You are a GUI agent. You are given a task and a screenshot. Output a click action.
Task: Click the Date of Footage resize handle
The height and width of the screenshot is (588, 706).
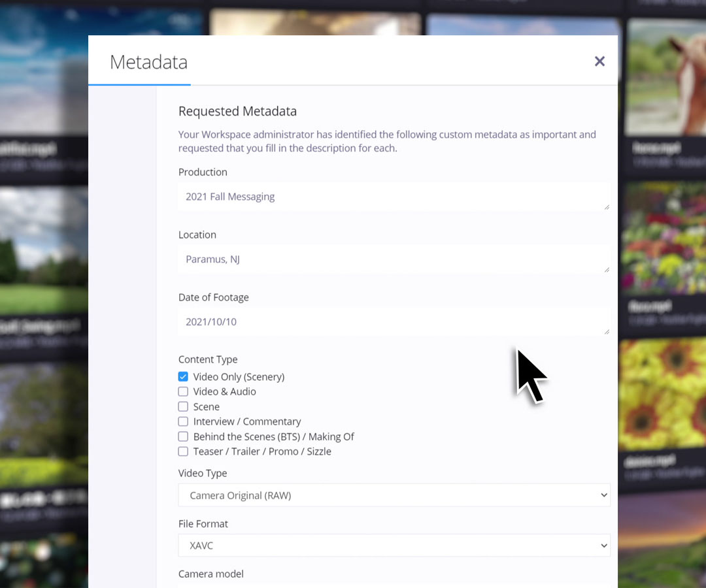click(x=607, y=332)
